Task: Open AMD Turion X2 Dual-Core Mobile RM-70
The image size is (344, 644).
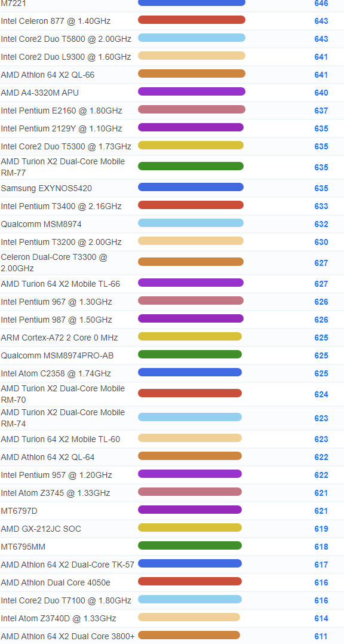Action: pyautogui.click(x=63, y=394)
